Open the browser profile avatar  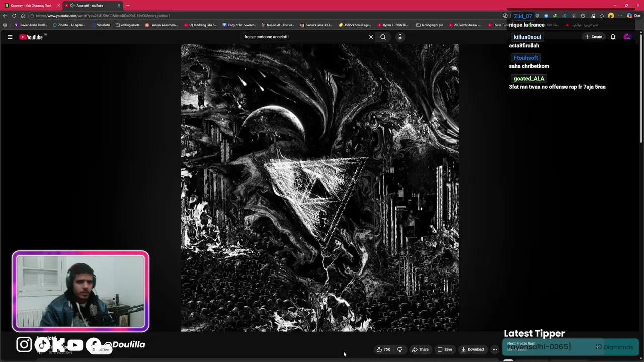611,16
